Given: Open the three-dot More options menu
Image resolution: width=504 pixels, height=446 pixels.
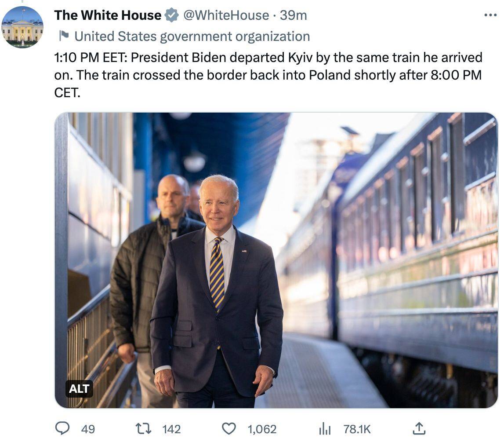Looking at the screenshot, I should pyautogui.click(x=490, y=15).
